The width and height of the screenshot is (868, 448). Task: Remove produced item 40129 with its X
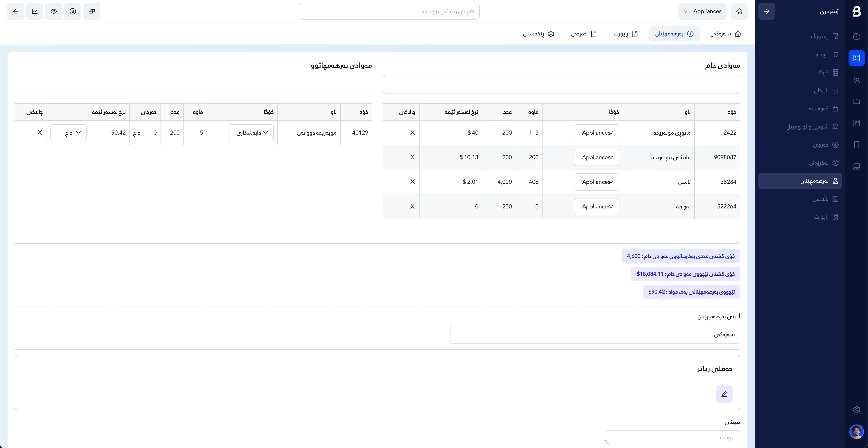(x=40, y=133)
